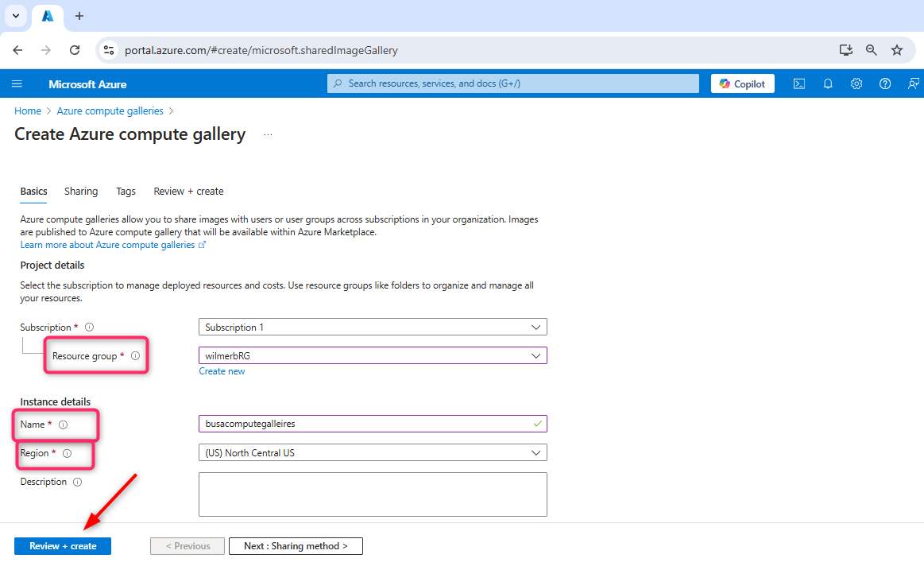Viewport: 924px width, 566px height.
Task: Switch to the Review + create tab
Action: [x=188, y=191]
